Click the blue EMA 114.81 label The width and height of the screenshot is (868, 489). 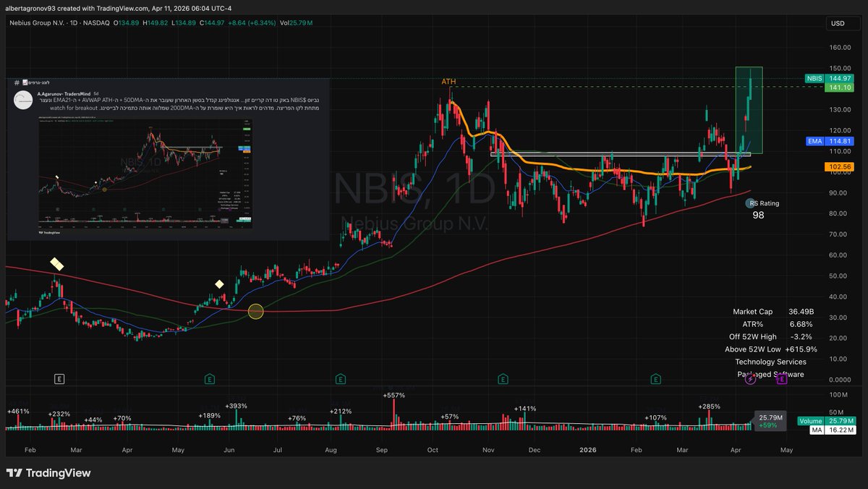pos(828,142)
